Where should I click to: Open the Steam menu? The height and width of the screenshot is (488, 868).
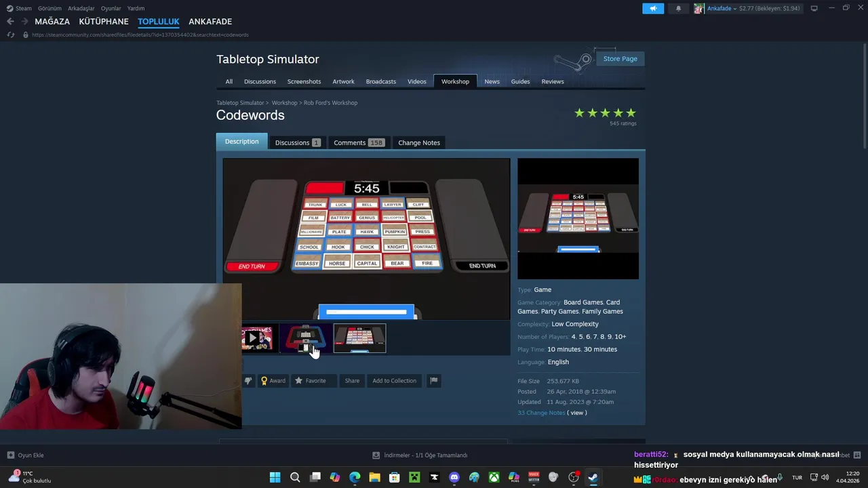[19, 8]
